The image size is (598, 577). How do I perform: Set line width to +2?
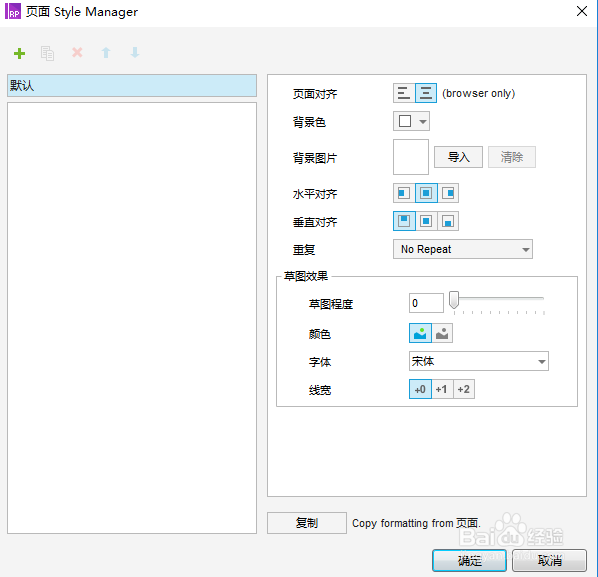(x=464, y=389)
